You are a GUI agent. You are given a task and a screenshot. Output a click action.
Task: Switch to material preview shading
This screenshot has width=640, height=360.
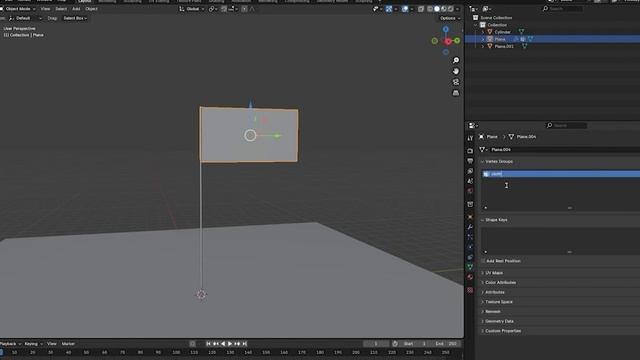(x=444, y=9)
